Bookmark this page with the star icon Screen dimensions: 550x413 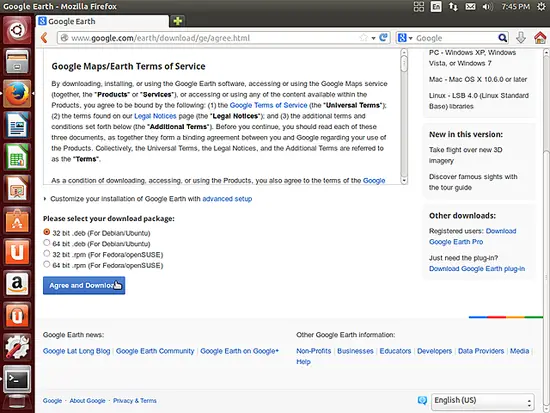[364, 38]
